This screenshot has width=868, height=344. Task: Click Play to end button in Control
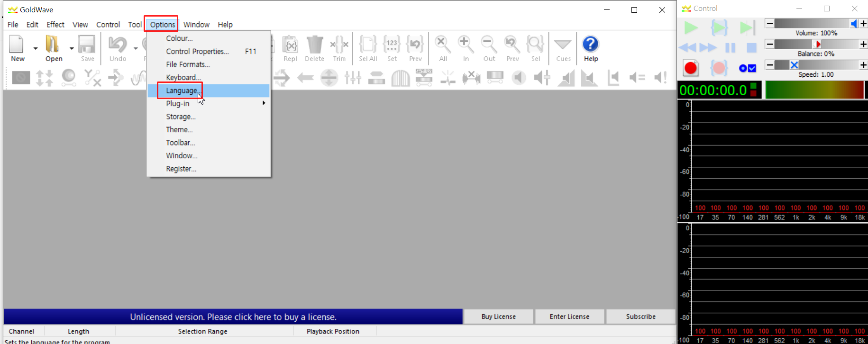tap(747, 28)
